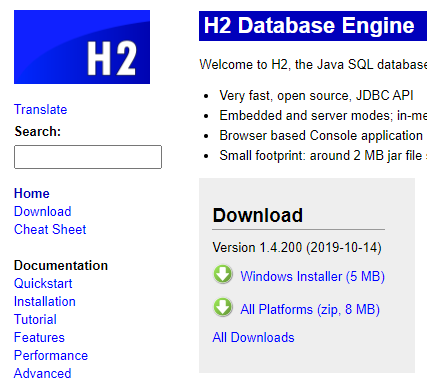Open the Tutorial documentation link
Image resolution: width=427 pixels, height=381 pixels.
point(35,319)
